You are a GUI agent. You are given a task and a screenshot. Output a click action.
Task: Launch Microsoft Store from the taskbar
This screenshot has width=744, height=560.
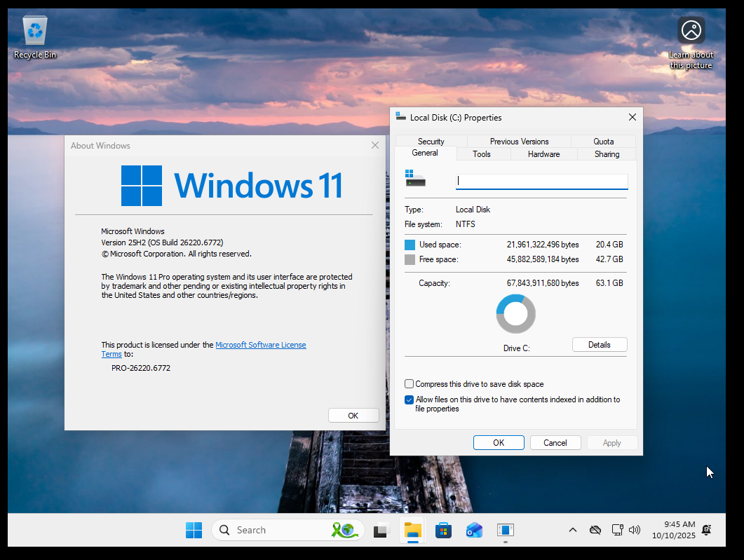(443, 530)
